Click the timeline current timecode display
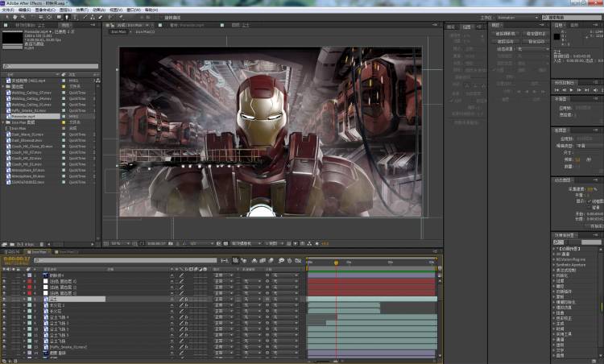This screenshot has height=364, width=604. click(x=17, y=260)
